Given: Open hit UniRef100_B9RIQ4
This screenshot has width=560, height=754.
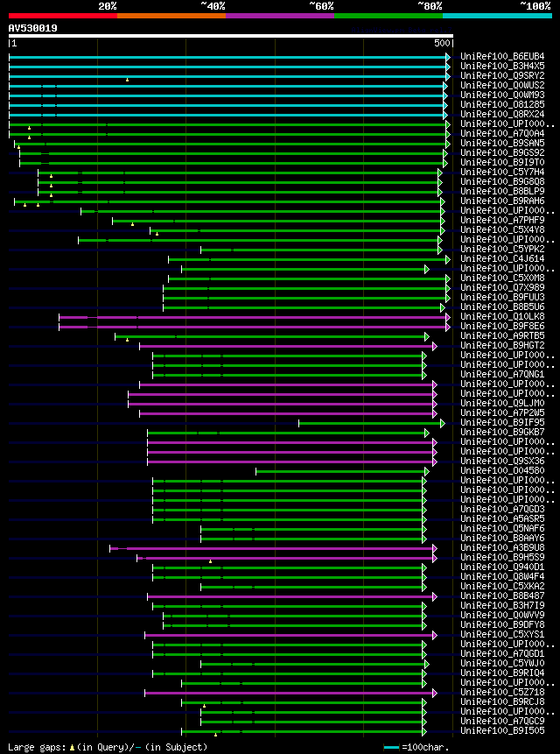Looking at the screenshot, I should click(x=502, y=673).
